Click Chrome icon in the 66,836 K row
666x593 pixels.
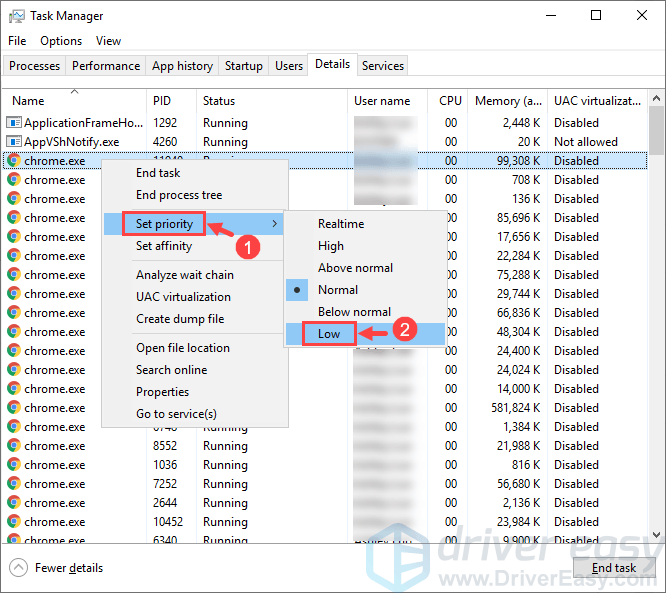coord(14,313)
